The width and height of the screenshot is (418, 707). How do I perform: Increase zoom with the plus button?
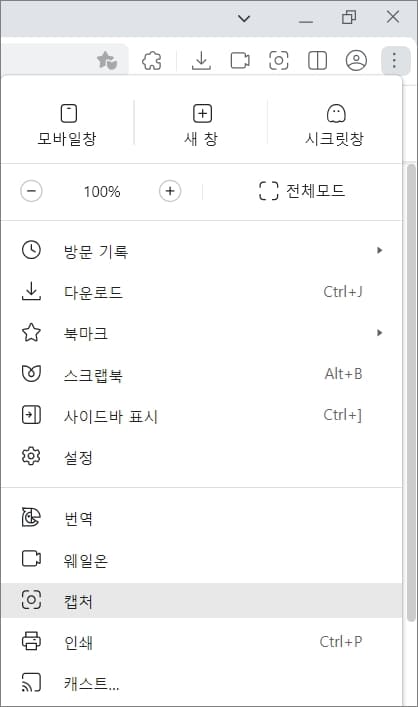[170, 191]
